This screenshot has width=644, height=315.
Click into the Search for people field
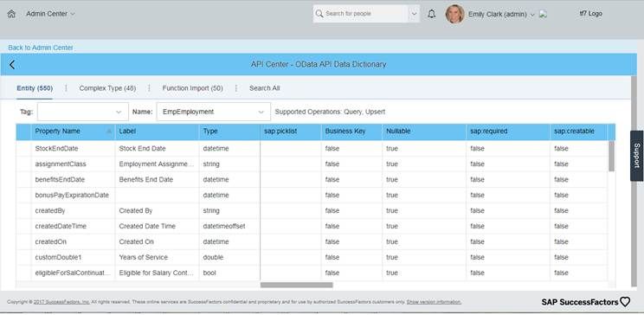coord(365,14)
